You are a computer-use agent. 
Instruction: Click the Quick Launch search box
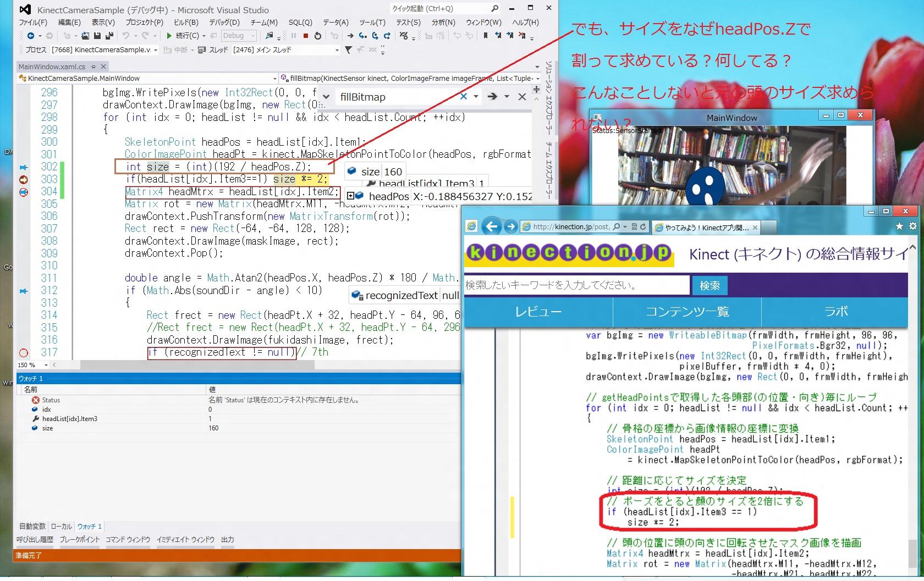pyautogui.click(x=444, y=8)
